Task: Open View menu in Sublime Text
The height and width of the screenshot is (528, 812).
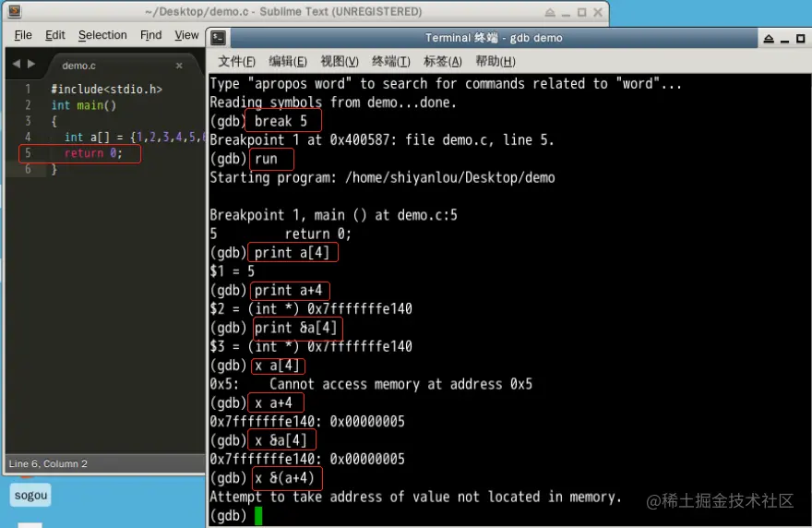Action: coord(186,35)
